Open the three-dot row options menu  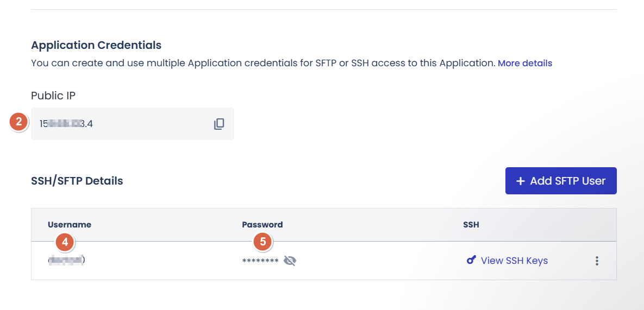click(x=597, y=261)
